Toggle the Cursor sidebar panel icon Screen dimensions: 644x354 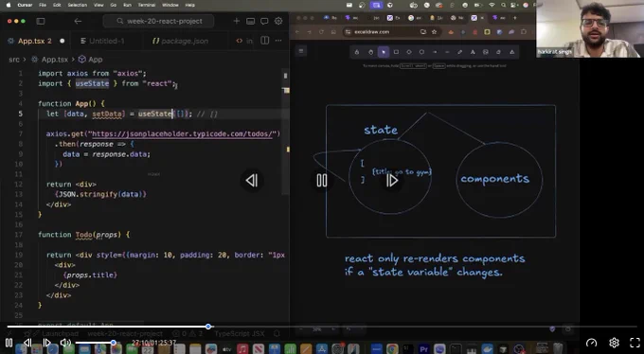(40, 21)
